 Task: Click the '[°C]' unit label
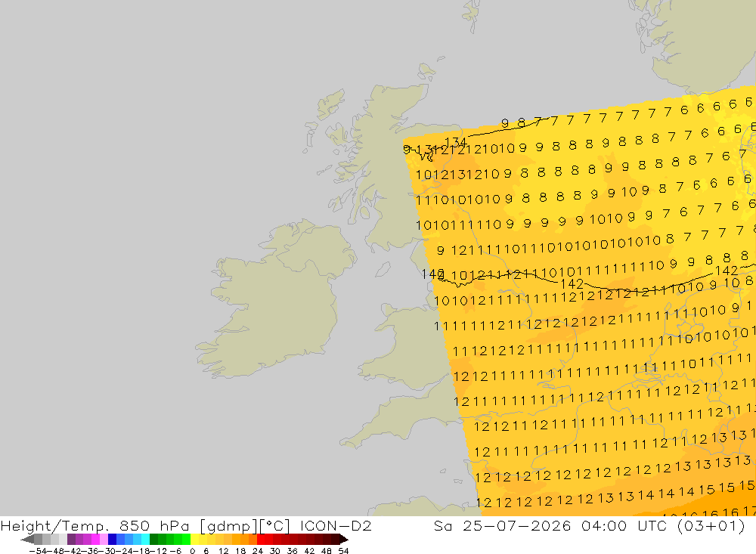pyautogui.click(x=275, y=525)
